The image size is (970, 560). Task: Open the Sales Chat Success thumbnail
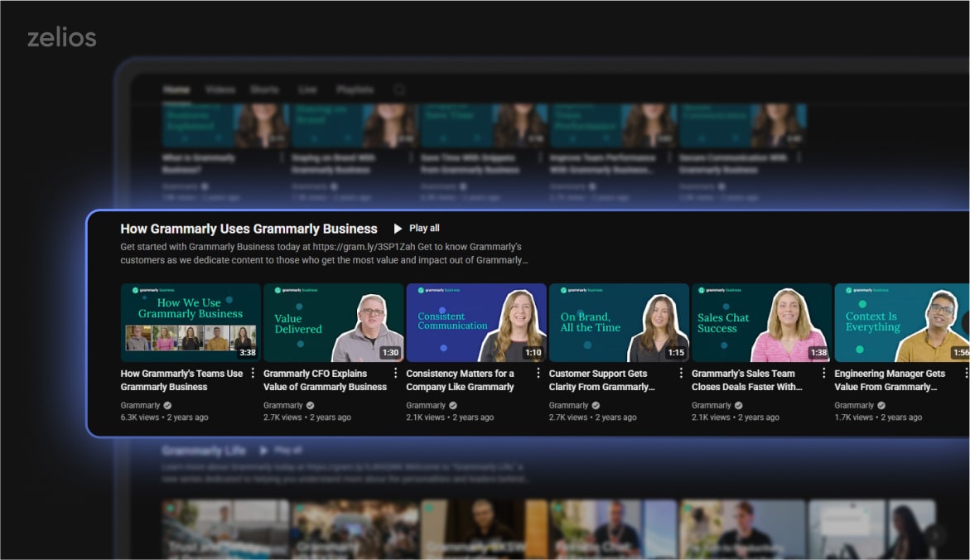(760, 322)
